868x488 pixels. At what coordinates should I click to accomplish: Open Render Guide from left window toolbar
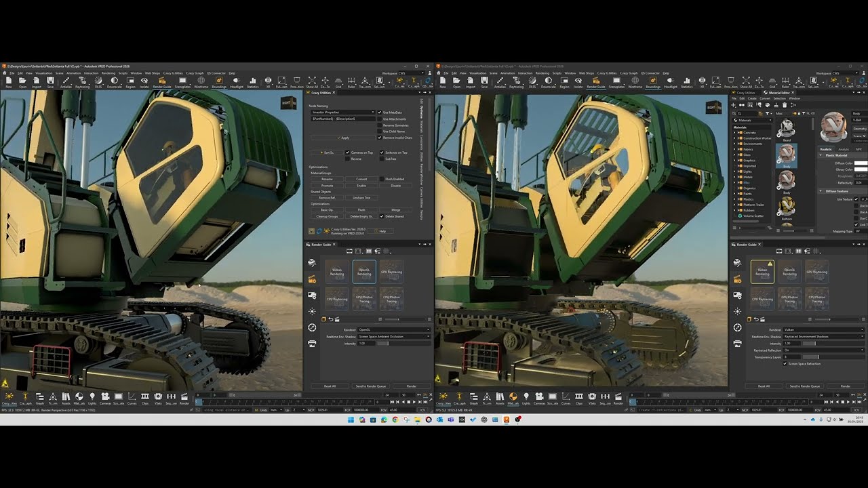pyautogui.click(x=162, y=82)
